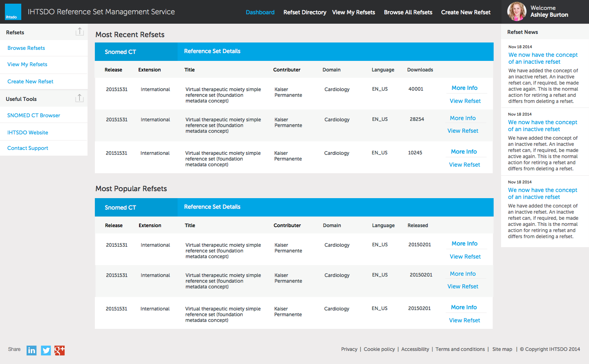The height and width of the screenshot is (364, 589).
Task: View Refset in last Most Popular row
Action: pyautogui.click(x=465, y=320)
